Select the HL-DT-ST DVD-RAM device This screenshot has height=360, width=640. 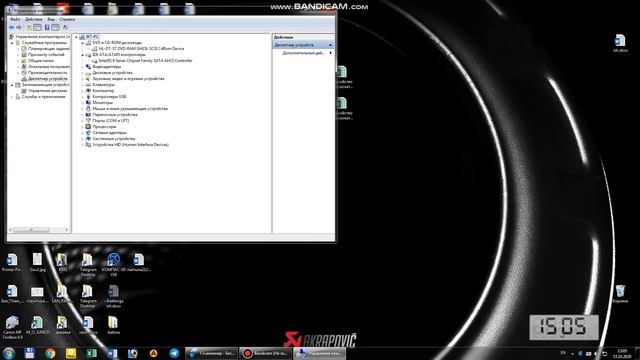[141, 49]
